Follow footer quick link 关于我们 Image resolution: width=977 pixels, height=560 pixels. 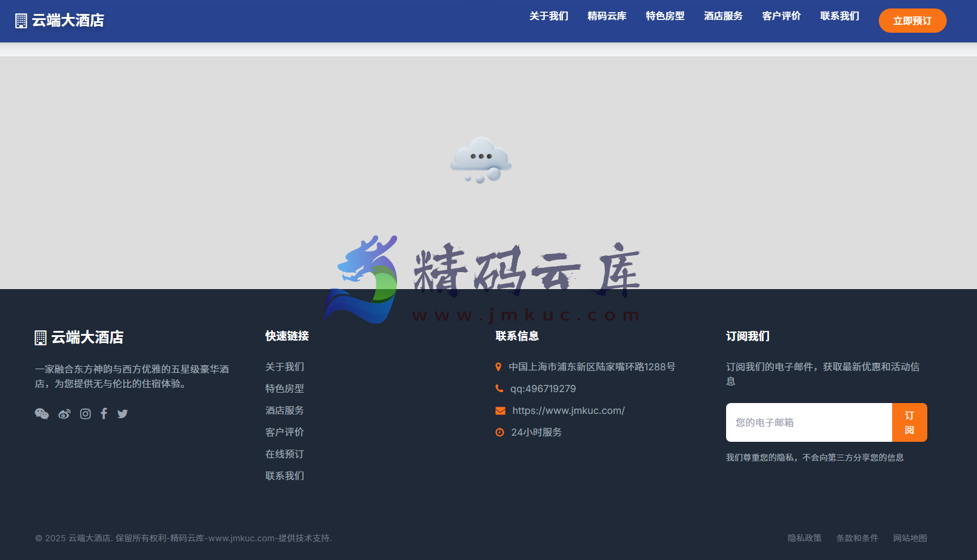click(285, 367)
